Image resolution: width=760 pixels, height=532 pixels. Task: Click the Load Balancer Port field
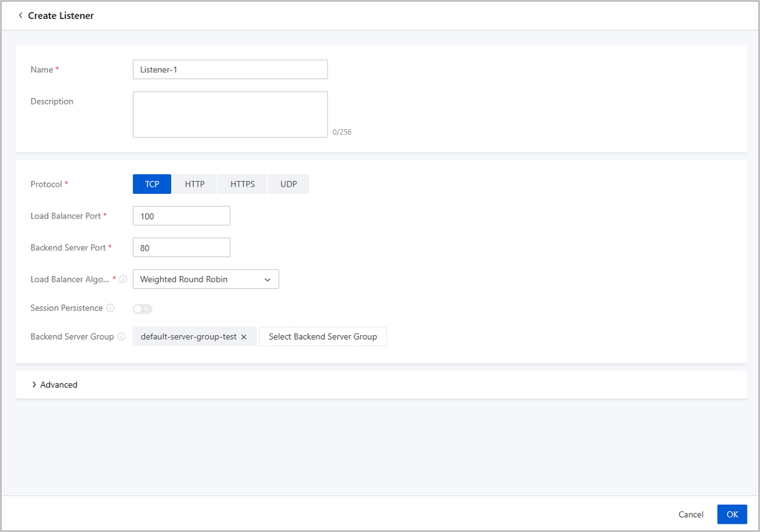click(x=181, y=216)
